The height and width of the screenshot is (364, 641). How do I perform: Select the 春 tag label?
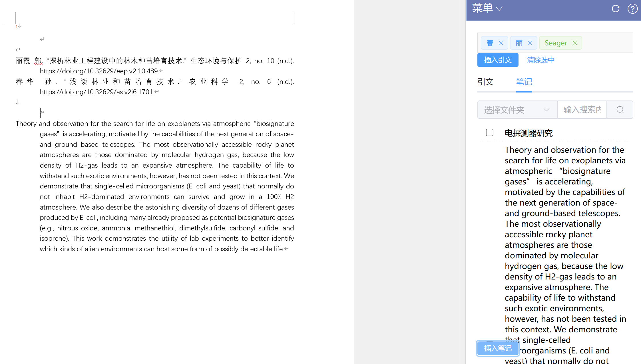pos(490,43)
